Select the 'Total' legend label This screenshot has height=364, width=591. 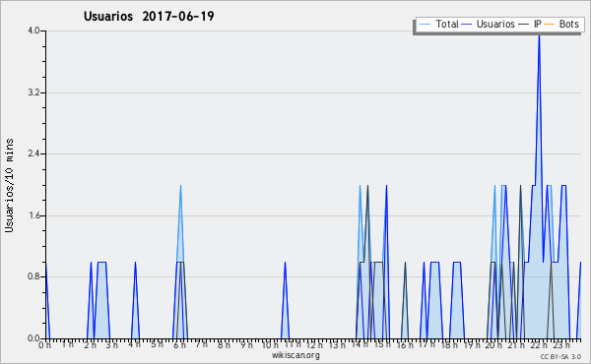click(x=447, y=24)
